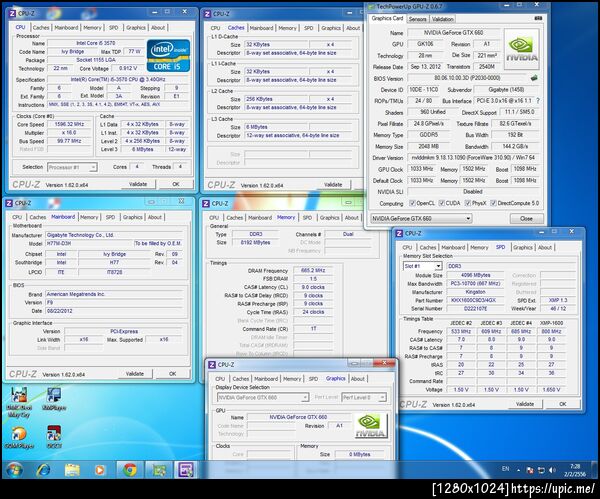The height and width of the screenshot is (499, 600).
Task: Click OK in CPU-Z CPU window
Action: point(176,184)
